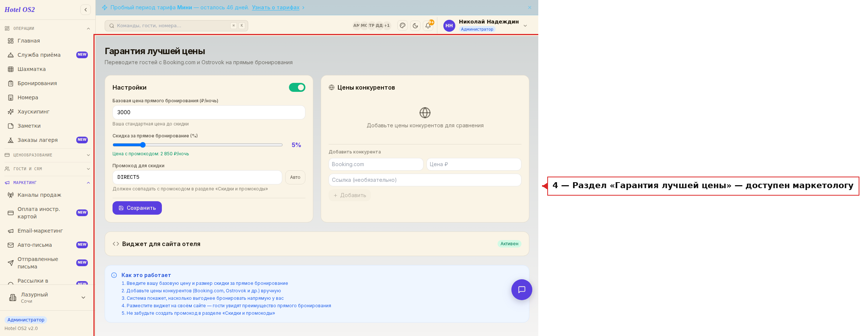Click the Цена ₽ competitor price field
The height and width of the screenshot is (336, 868).
tap(474, 164)
